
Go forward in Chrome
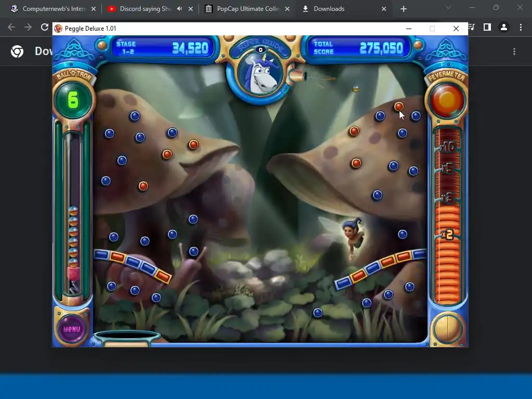28,27
